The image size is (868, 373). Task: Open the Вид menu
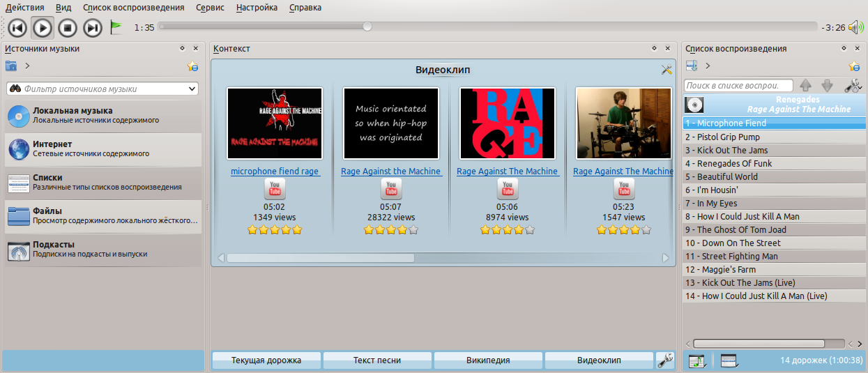[63, 8]
